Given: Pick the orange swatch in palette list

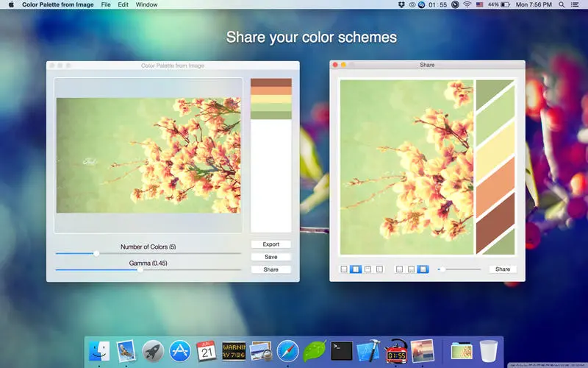Looking at the screenshot, I should [x=270, y=91].
